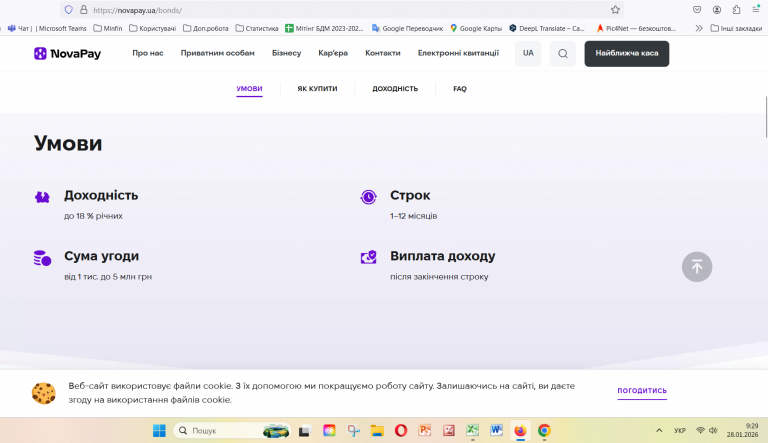
Task: Open Firefox tracking protection shield
Action: click(69, 10)
